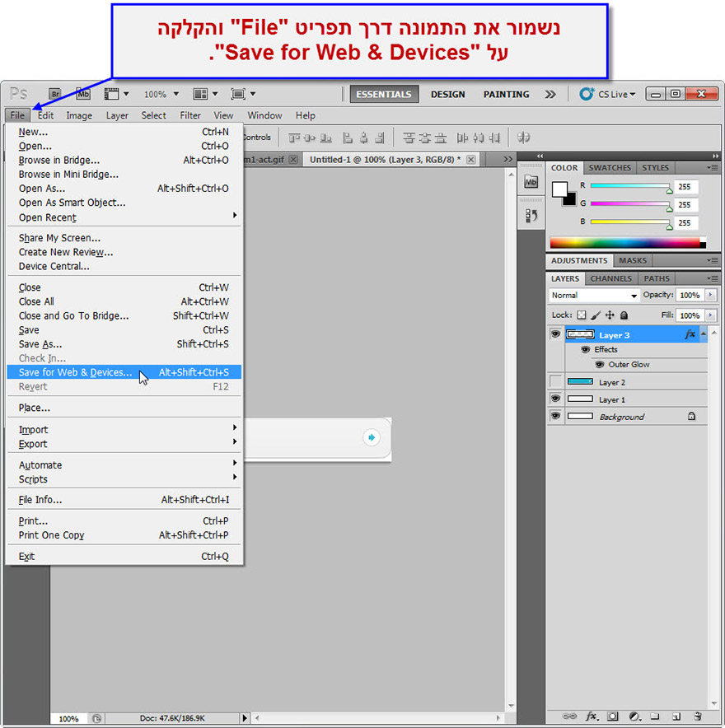Hide Layer 3 using its eye icon
This screenshot has width=725, height=728.
click(x=555, y=334)
